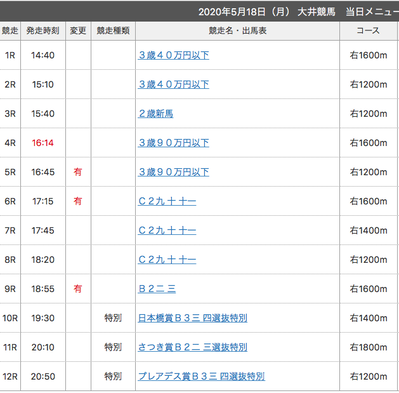Open さつき賞B2二三選抜特別 race card

point(193,347)
